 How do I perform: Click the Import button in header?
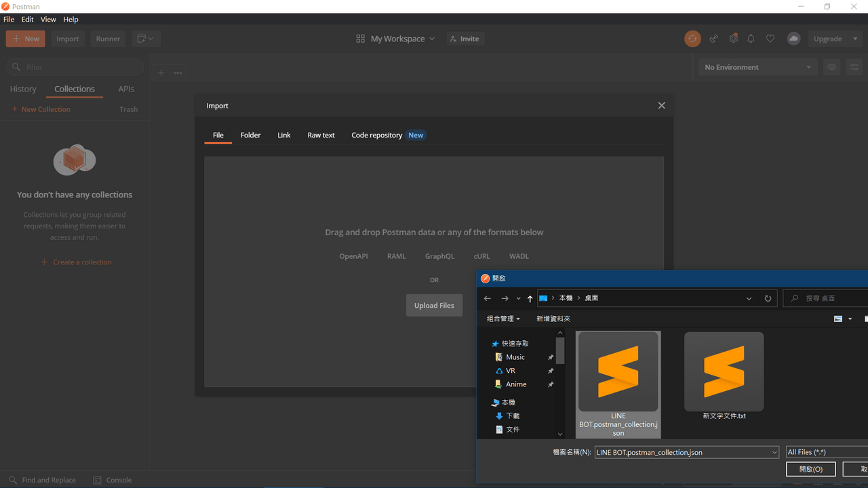coord(68,39)
